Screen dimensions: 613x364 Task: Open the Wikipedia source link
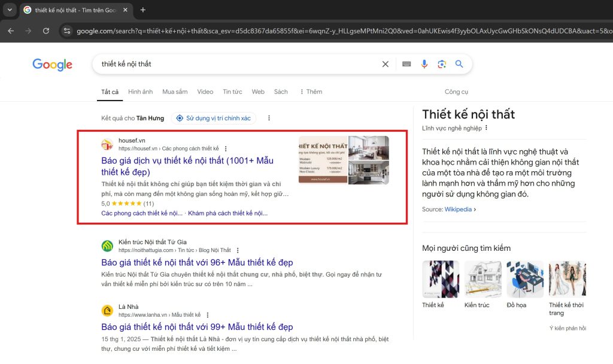coord(458,210)
